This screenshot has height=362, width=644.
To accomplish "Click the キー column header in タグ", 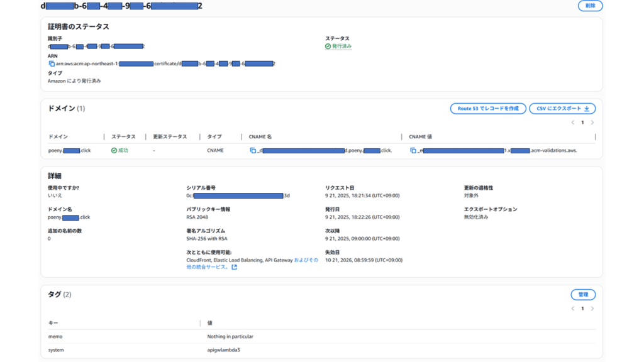I will click(x=53, y=323).
